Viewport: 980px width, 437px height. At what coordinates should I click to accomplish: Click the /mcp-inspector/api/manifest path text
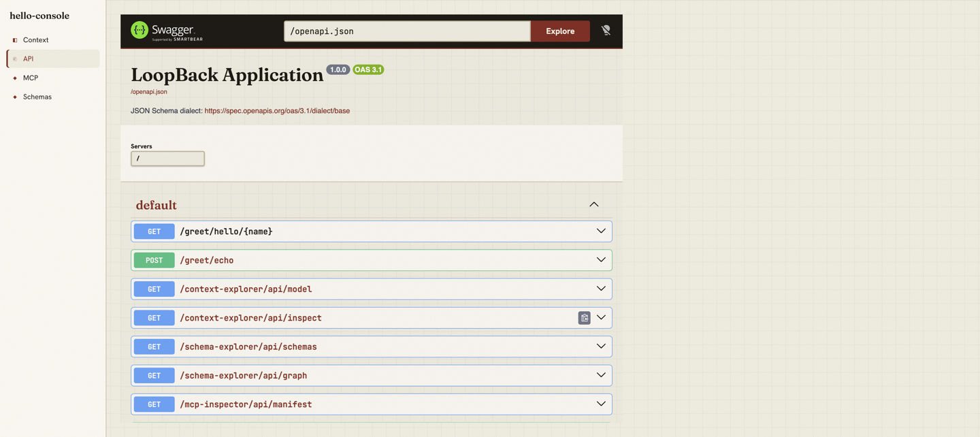pos(246,404)
